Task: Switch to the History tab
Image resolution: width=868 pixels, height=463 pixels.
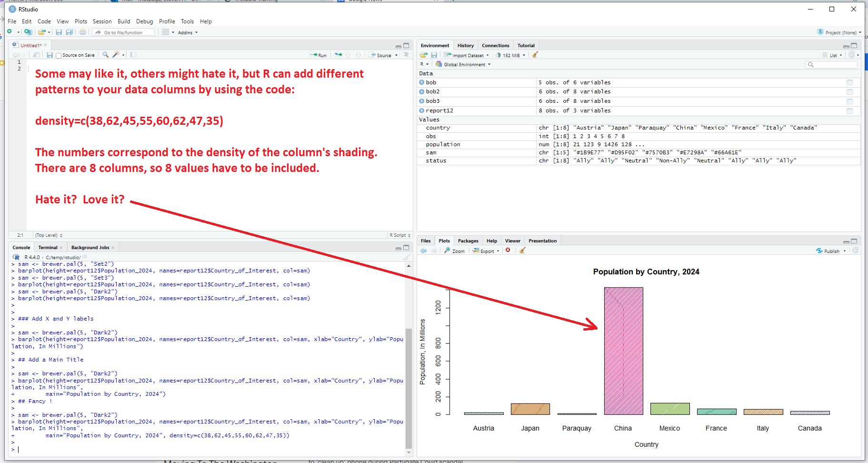Action: point(465,46)
